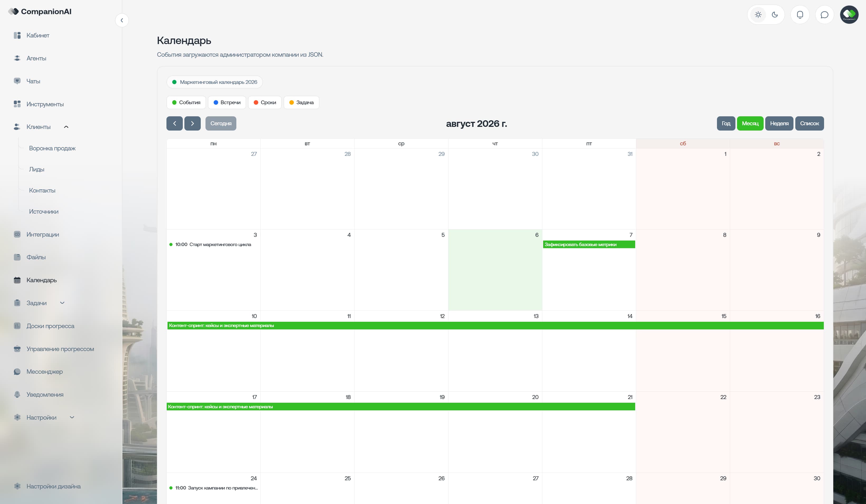This screenshot has height=504, width=866.
Task: Switch to dark theme moon icon
Action: pyautogui.click(x=774, y=15)
